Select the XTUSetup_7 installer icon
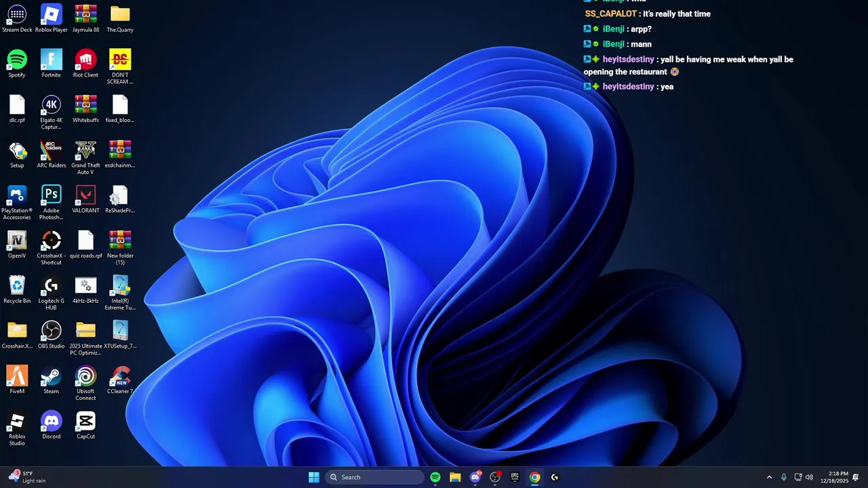Screen dimensions: 868x488 pyautogui.click(x=120, y=335)
